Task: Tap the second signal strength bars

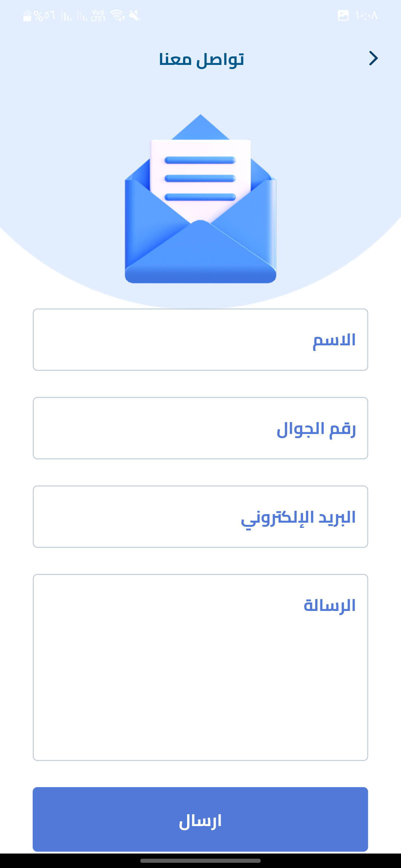Action: point(82,16)
